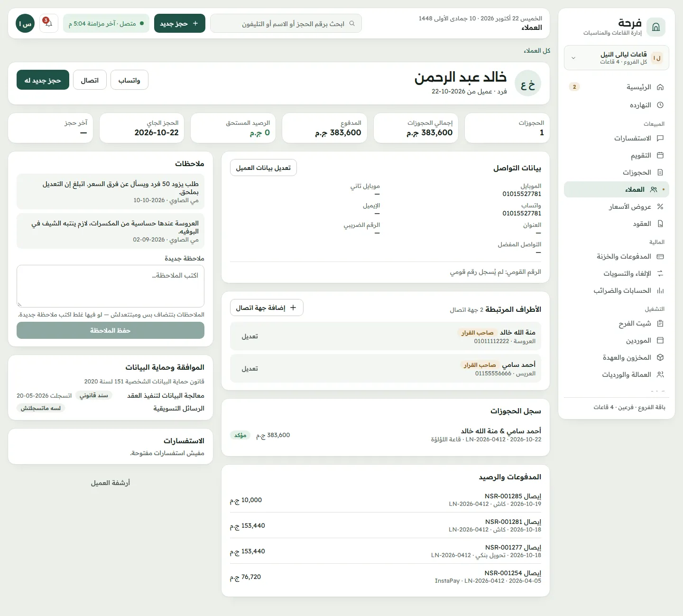683x616 pixels.
Task: Click the العقود document icon
Action: (660, 224)
